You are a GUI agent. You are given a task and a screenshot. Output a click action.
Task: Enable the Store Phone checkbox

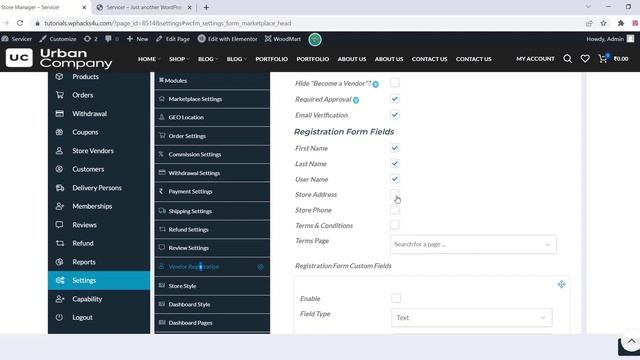(395, 210)
